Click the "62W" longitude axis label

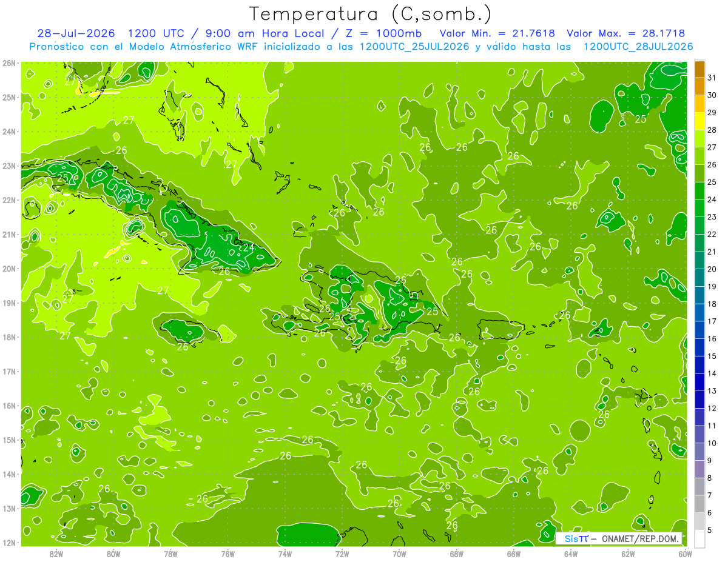click(x=628, y=554)
